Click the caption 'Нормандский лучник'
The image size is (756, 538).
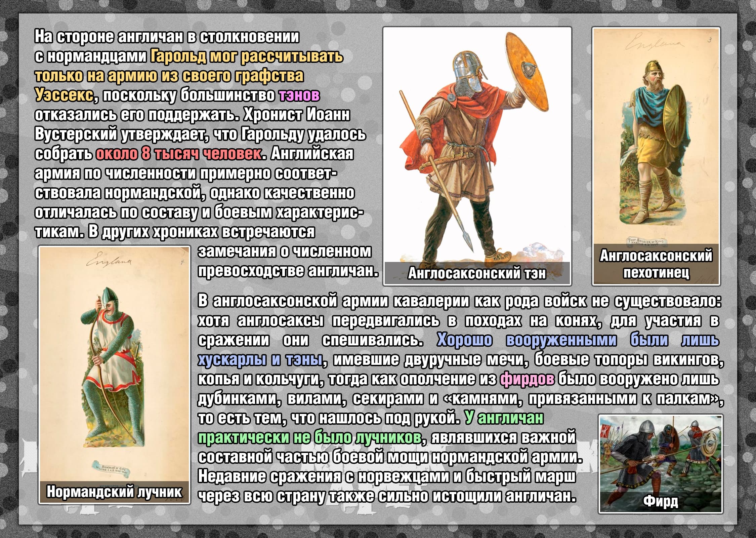pyautogui.click(x=114, y=492)
